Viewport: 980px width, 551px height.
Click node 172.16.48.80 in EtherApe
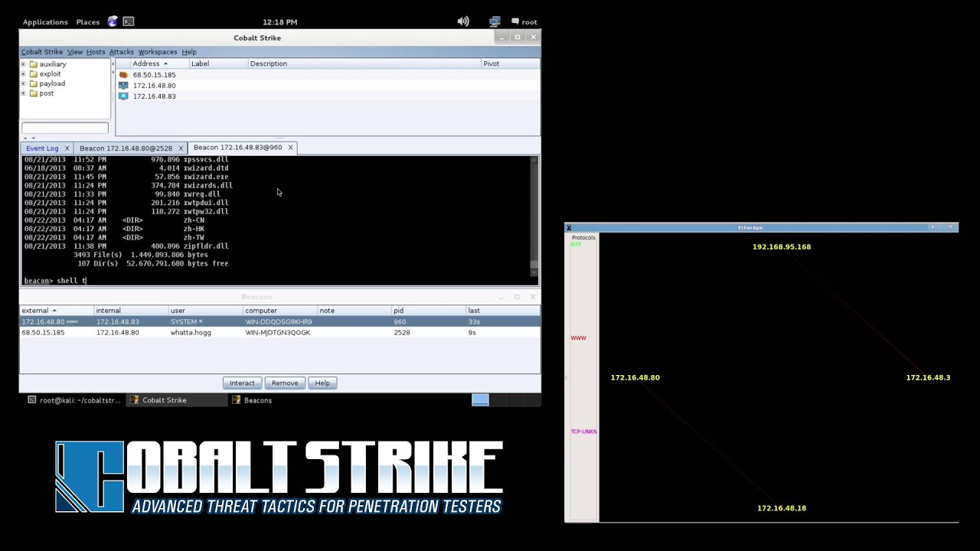click(635, 377)
